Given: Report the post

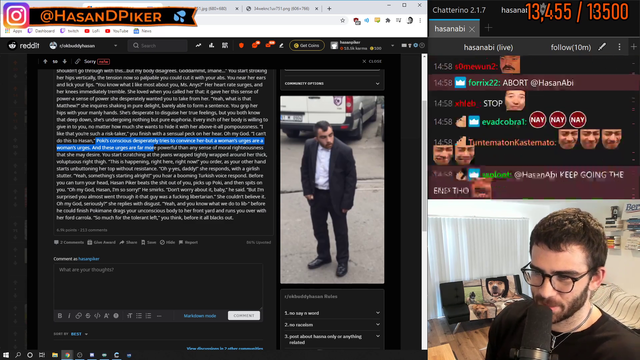Looking at the screenshot, I should (x=188, y=242).
